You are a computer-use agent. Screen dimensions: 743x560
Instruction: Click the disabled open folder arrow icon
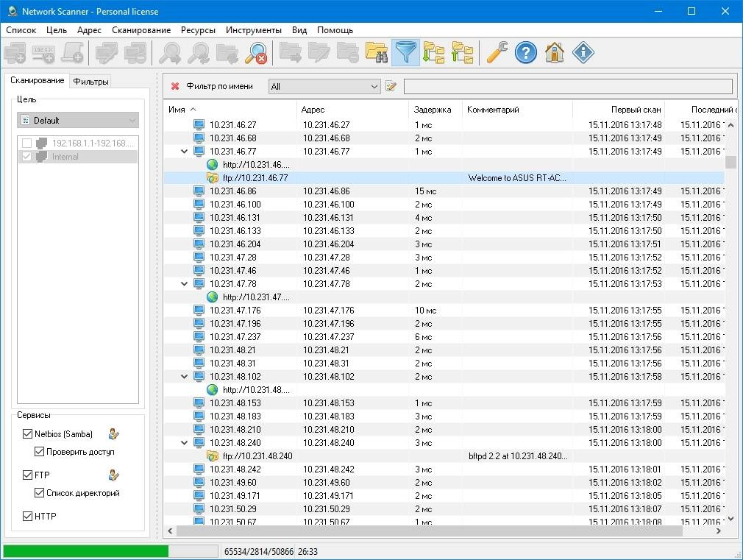coord(291,53)
